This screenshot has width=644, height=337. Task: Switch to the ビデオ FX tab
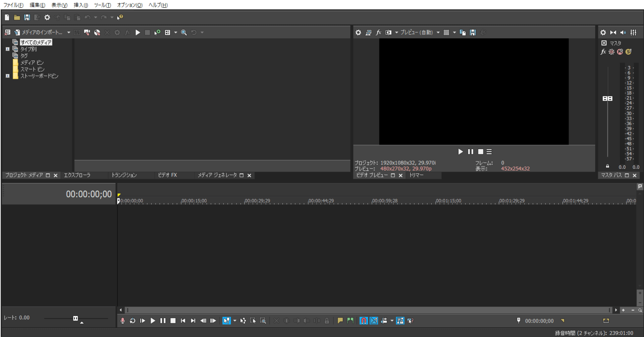(x=167, y=175)
